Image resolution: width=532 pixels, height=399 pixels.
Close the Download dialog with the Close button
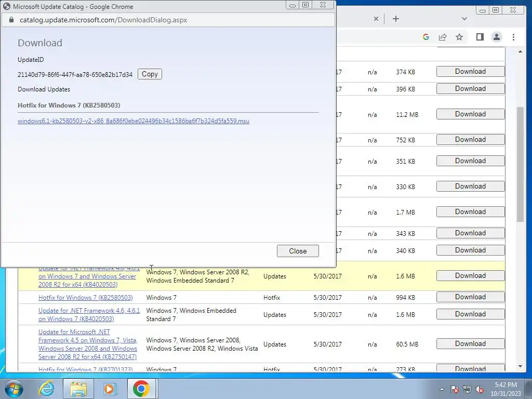(x=298, y=251)
